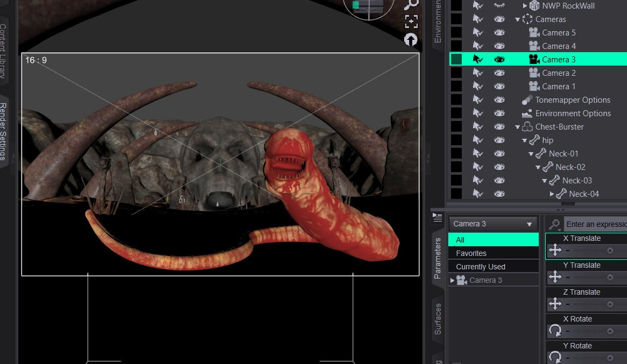
Task: Collapse the hip bone node
Action: 524,141
